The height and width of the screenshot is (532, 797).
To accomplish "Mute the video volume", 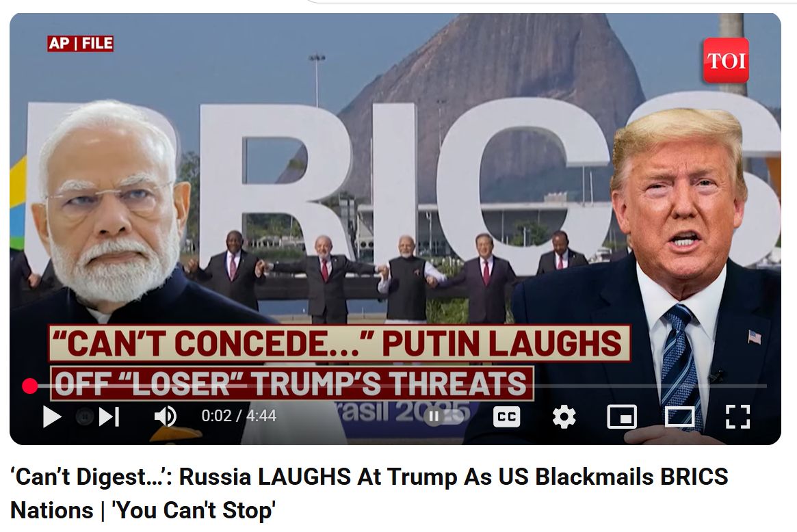I will click(x=165, y=416).
